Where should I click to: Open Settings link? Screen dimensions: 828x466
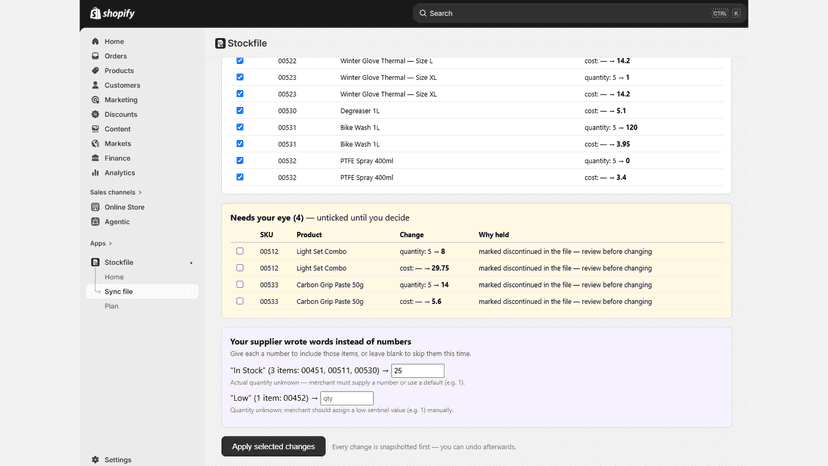118,460
